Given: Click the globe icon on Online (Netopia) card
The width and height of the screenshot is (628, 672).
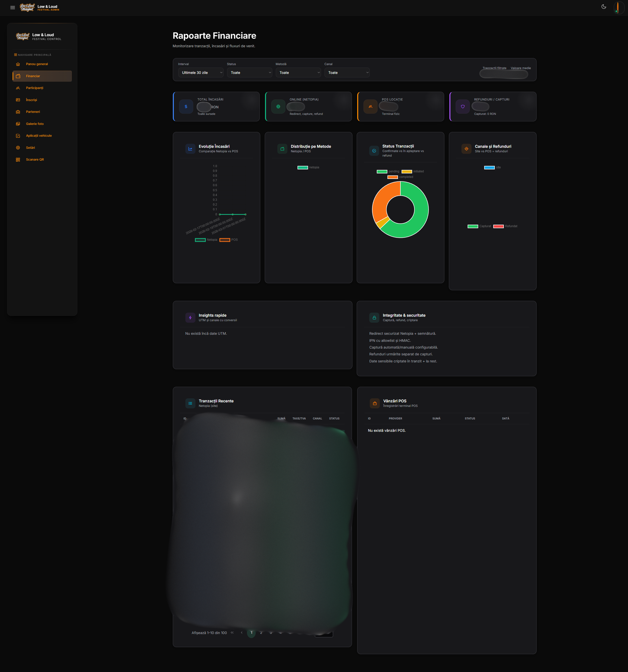Looking at the screenshot, I should pos(278,107).
